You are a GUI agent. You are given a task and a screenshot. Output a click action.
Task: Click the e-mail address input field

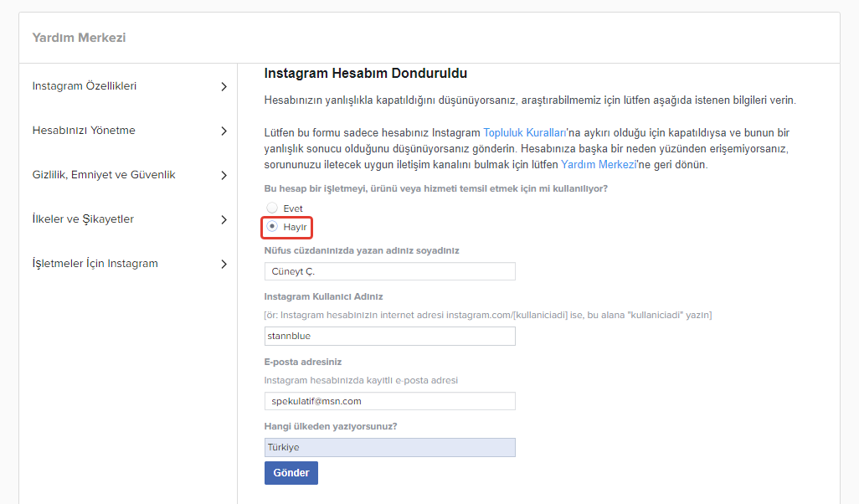[x=389, y=401]
